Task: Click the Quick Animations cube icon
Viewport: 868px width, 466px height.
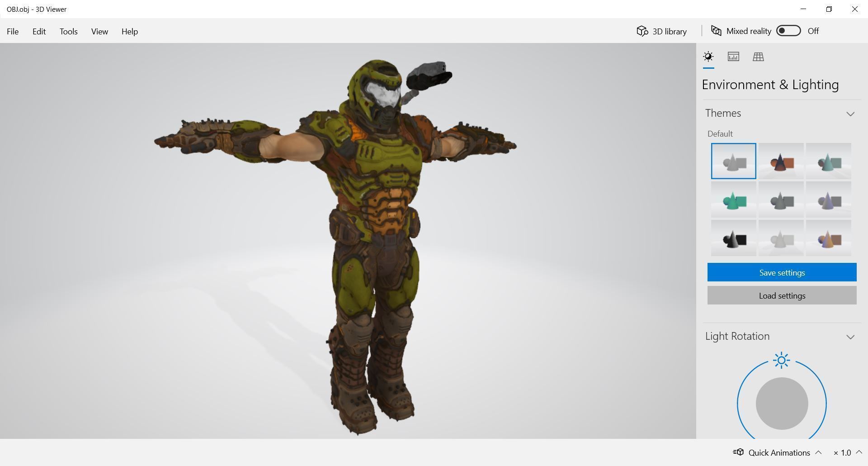Action: [x=738, y=452]
